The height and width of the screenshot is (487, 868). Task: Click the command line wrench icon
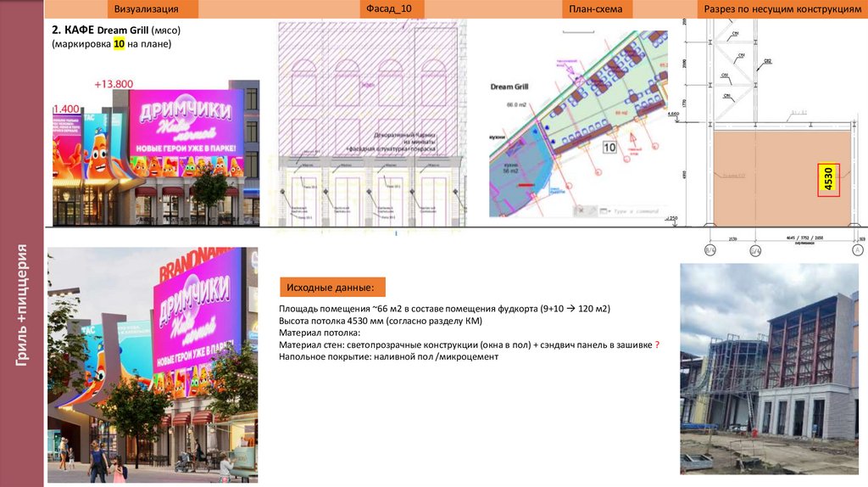coord(591,210)
